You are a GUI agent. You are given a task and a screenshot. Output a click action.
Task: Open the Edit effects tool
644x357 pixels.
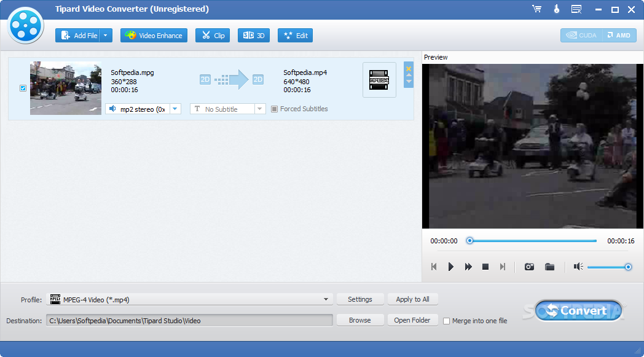click(296, 35)
